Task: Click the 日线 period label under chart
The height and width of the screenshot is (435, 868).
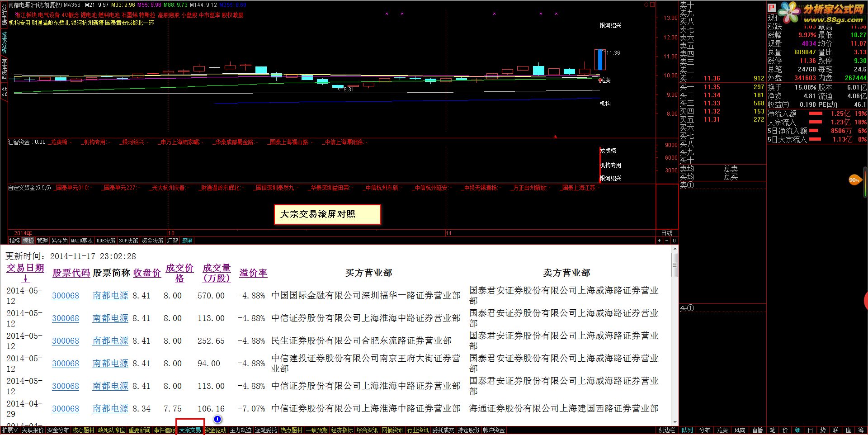Action: pos(667,233)
